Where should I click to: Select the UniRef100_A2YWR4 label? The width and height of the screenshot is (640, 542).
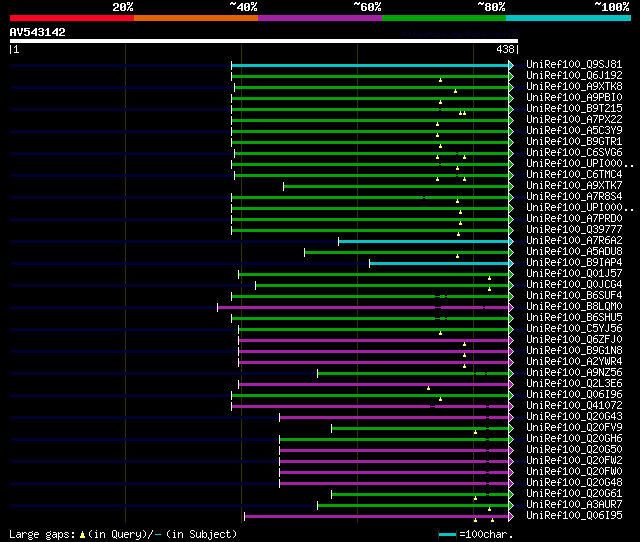[574, 362]
